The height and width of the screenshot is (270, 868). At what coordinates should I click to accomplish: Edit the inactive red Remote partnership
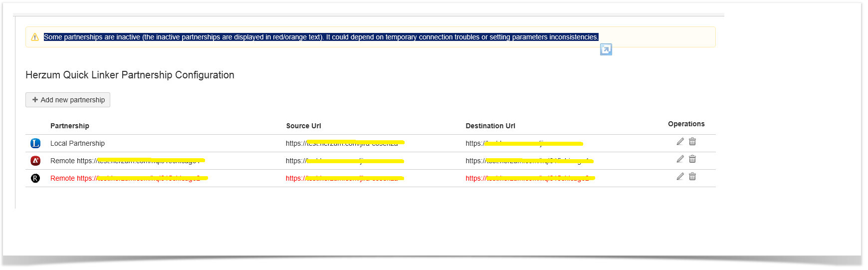[680, 177]
